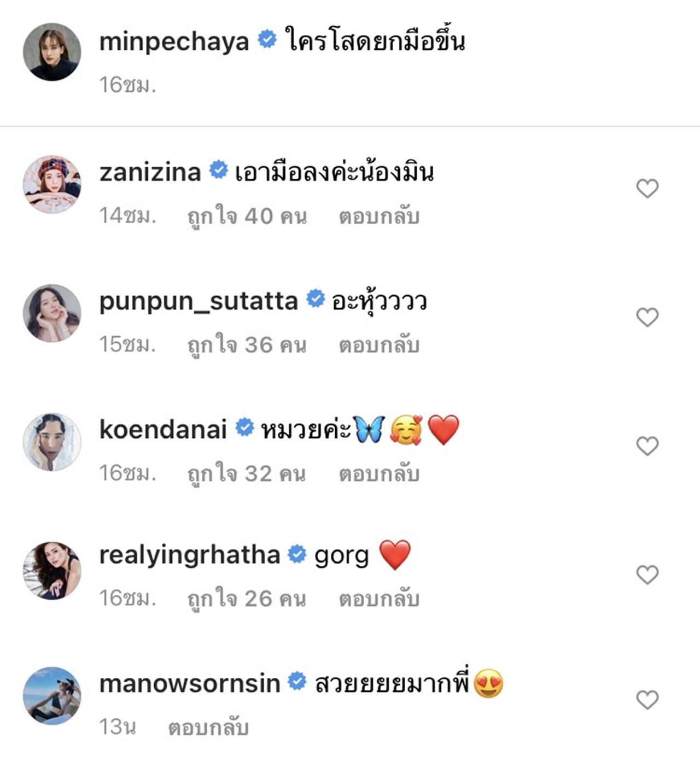Open koendanai's profile picture
The image size is (700, 768).
[52, 442]
